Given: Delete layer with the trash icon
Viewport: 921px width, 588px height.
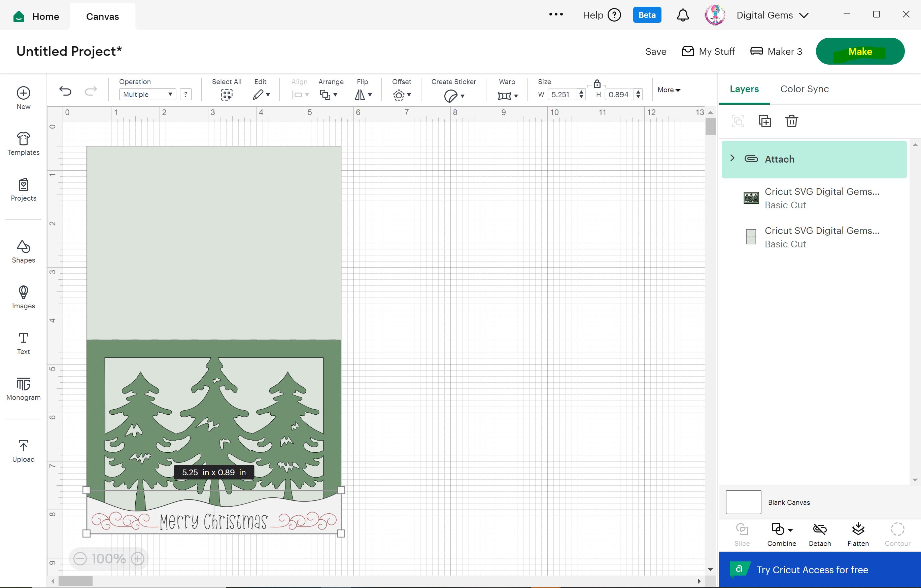Looking at the screenshot, I should [791, 121].
